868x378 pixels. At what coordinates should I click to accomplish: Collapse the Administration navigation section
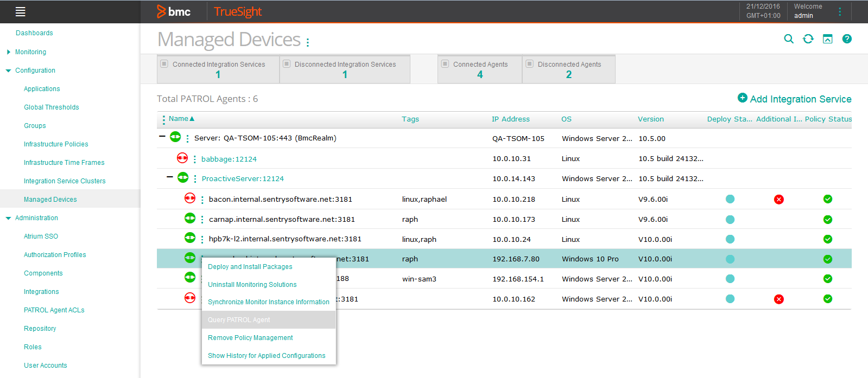8,218
